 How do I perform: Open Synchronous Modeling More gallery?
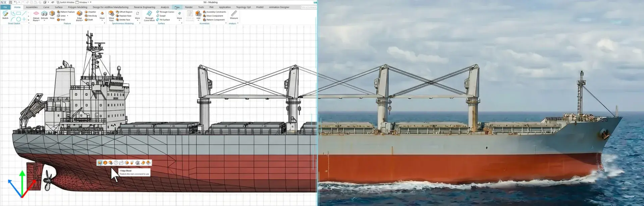pyautogui.click(x=138, y=15)
